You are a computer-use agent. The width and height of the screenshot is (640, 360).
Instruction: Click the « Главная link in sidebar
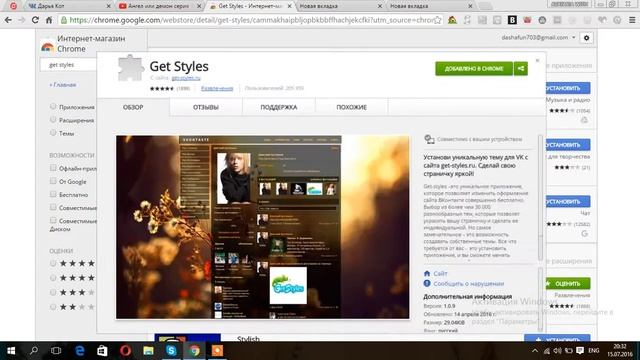tap(62, 85)
